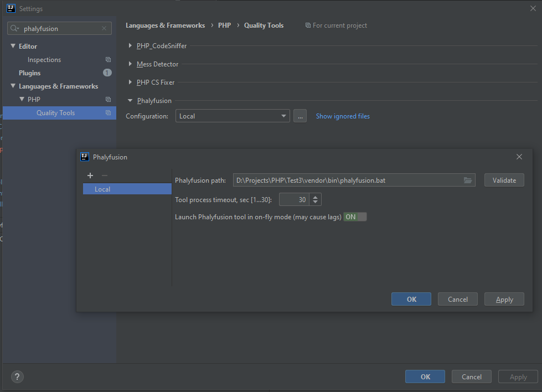Screen dimensions: 542x392
Task: Cancel the Phalyfusion dialog
Action: tap(458, 299)
